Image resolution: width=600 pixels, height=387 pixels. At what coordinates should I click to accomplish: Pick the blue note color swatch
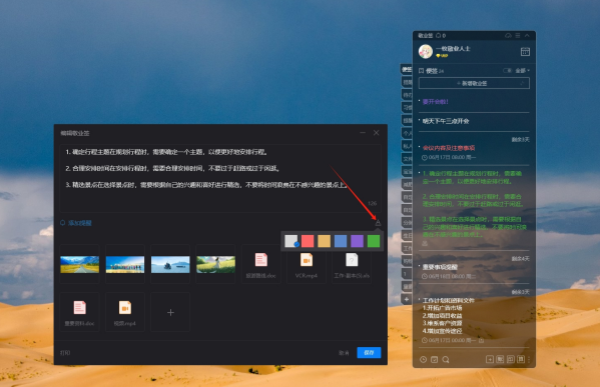341,241
